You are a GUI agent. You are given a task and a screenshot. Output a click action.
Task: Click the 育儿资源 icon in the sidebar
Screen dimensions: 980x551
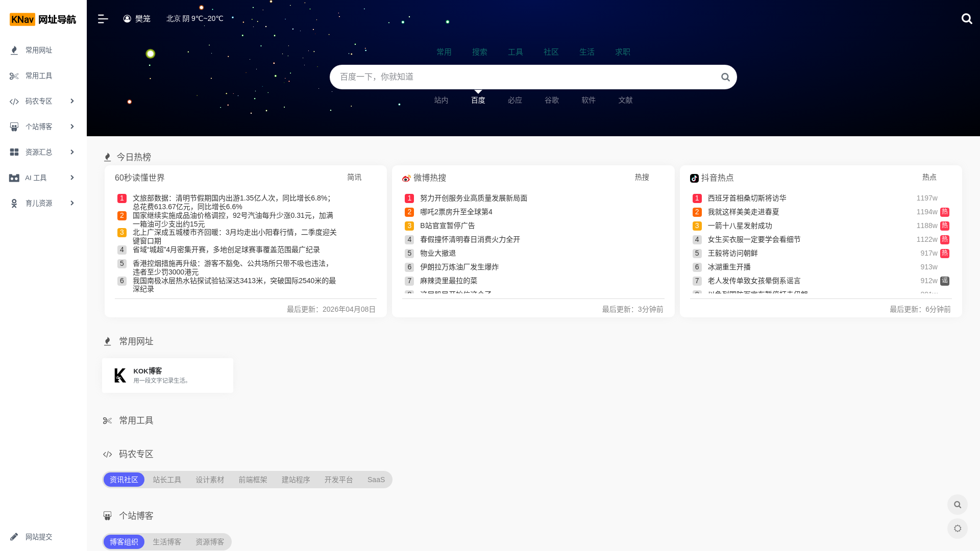tap(14, 203)
